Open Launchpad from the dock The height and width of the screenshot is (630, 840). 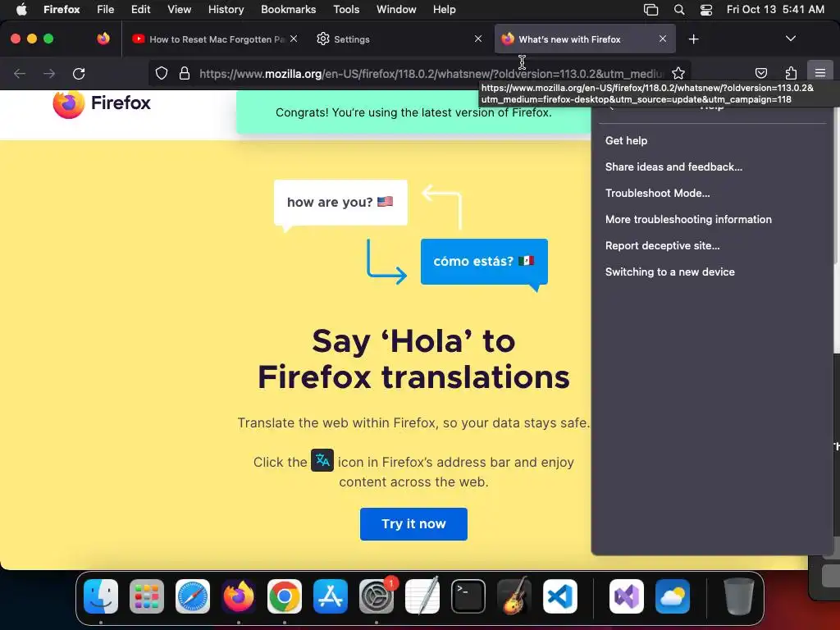pyautogui.click(x=147, y=596)
